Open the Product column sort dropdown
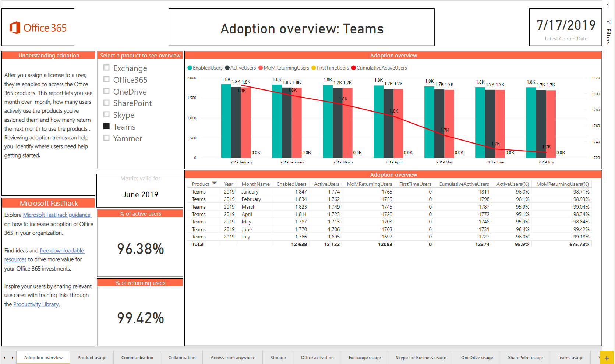The image size is (615, 364). (215, 183)
